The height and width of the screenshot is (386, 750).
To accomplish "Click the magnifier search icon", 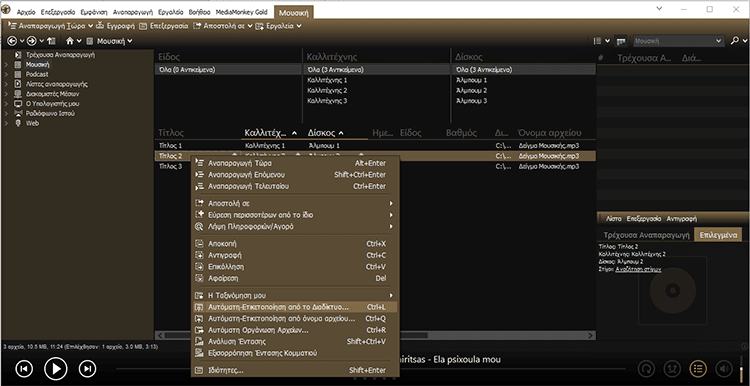I will tap(735, 41).
